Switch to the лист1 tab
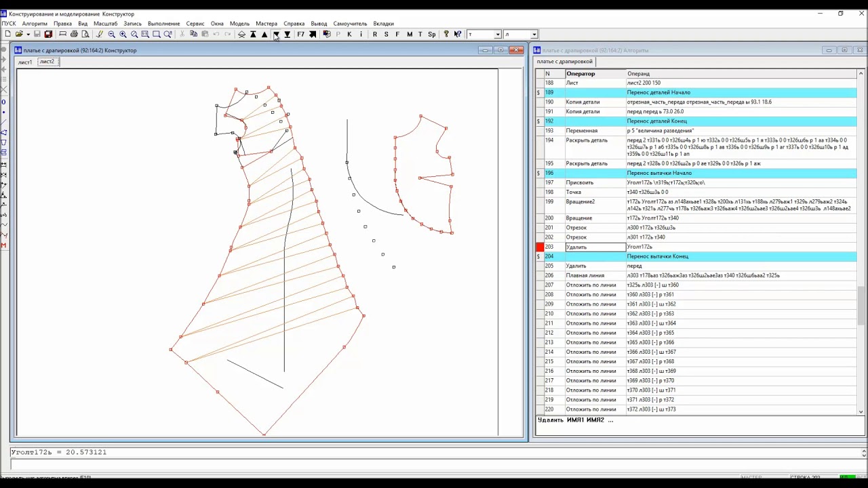868x488 pixels. pos(25,62)
